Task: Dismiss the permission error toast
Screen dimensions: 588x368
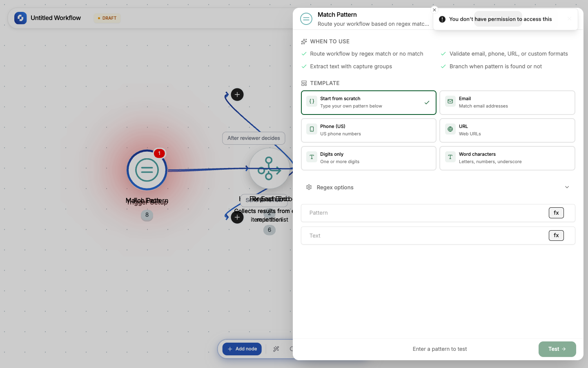Action: [434, 10]
